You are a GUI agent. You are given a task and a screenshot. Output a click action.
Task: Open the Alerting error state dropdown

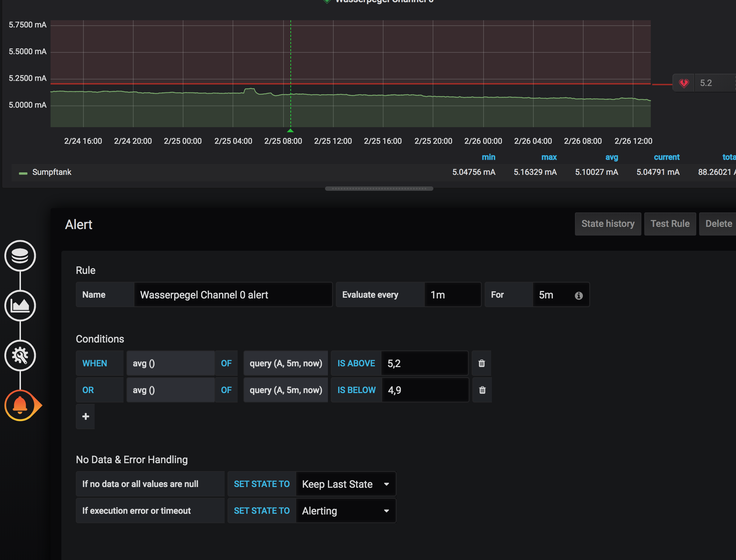(x=346, y=511)
